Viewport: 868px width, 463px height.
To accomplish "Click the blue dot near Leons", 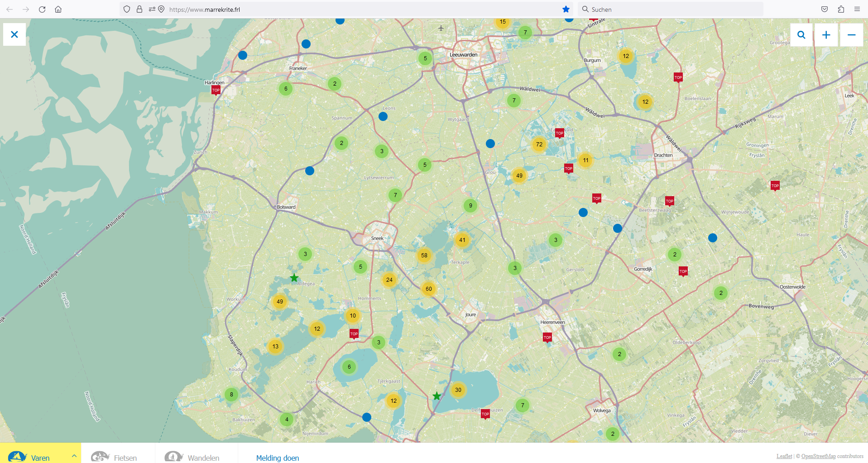I will (x=383, y=116).
